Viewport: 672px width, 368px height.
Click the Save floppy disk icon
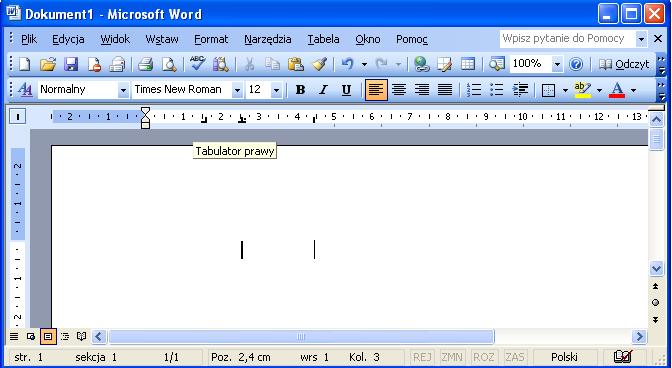71,64
